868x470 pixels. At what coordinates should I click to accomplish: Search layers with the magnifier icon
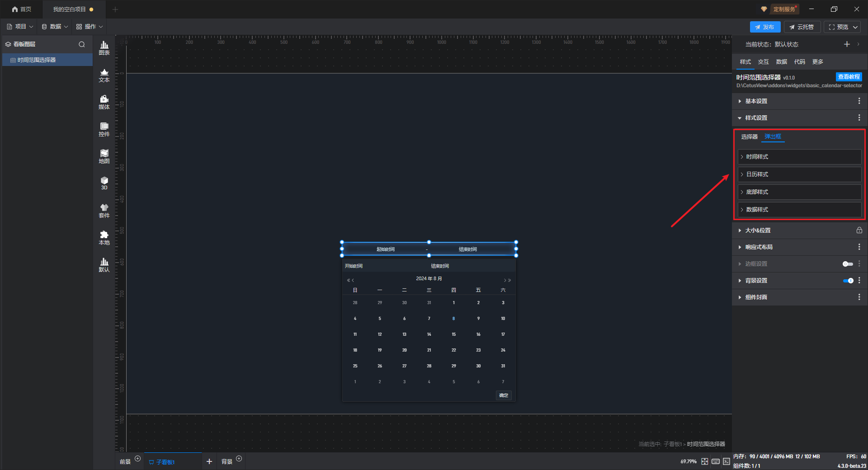(82, 44)
